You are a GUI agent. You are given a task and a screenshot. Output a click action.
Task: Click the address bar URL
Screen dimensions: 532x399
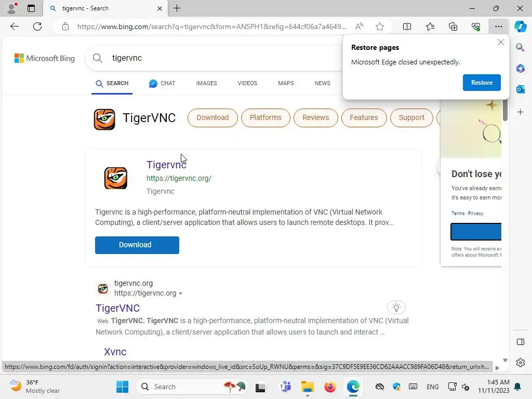pos(212,26)
